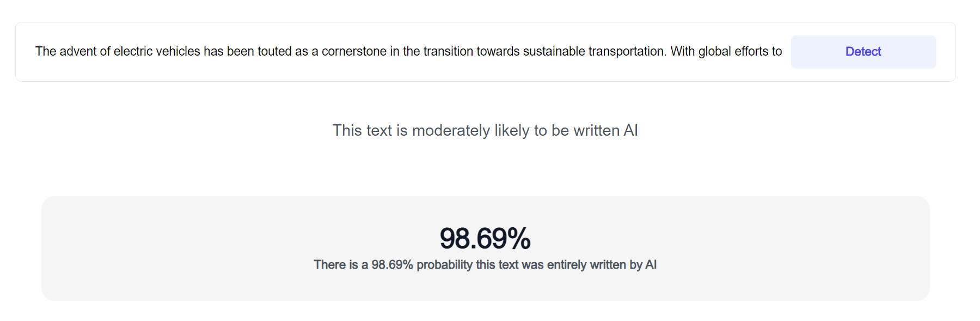The height and width of the screenshot is (321, 980).
Task: Click the word 'transportation' in the input
Action: pyautogui.click(x=627, y=52)
